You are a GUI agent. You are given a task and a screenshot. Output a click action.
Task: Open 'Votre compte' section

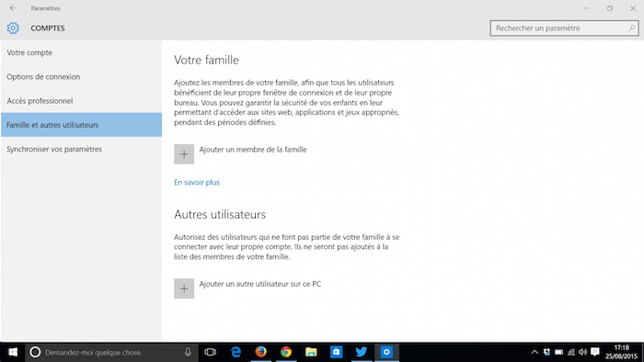tap(81, 53)
